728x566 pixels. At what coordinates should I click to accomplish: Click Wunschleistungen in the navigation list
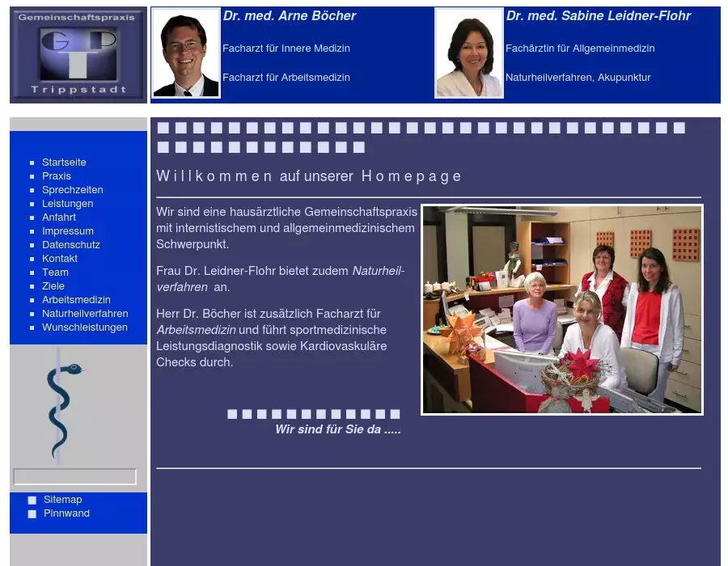85,327
